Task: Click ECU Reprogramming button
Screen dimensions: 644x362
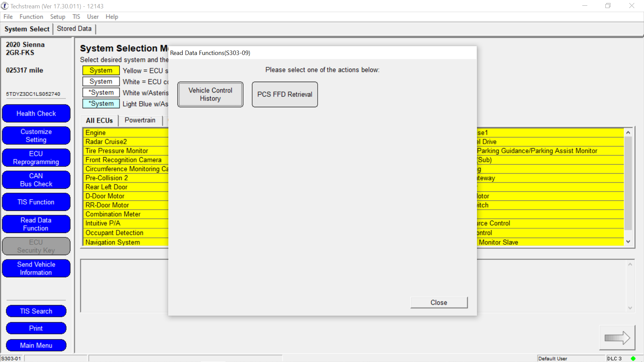Action: [36, 158]
